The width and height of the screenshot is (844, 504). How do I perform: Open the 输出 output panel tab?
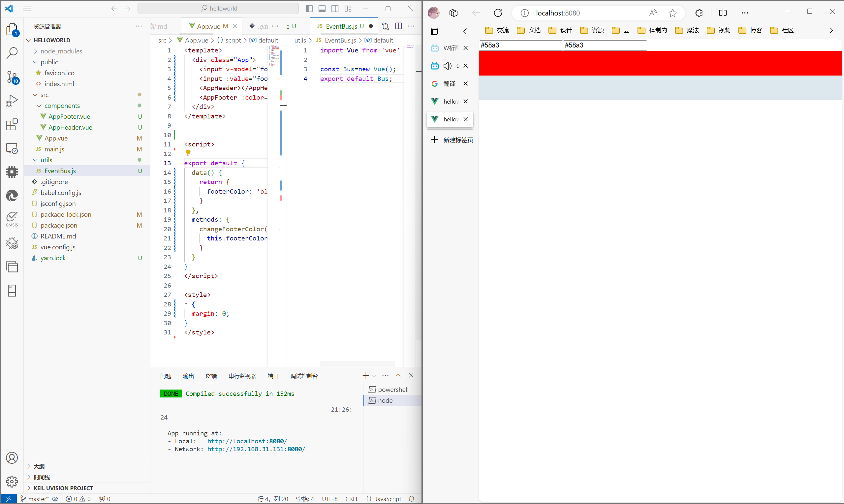[188, 376]
